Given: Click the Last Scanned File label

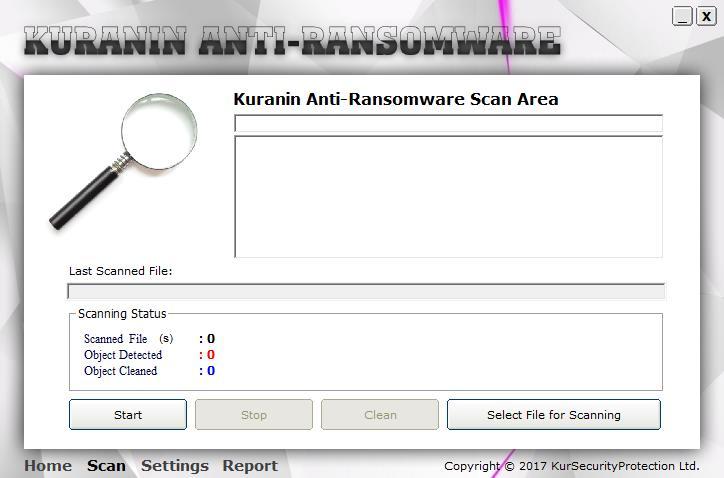Looking at the screenshot, I should [x=121, y=271].
